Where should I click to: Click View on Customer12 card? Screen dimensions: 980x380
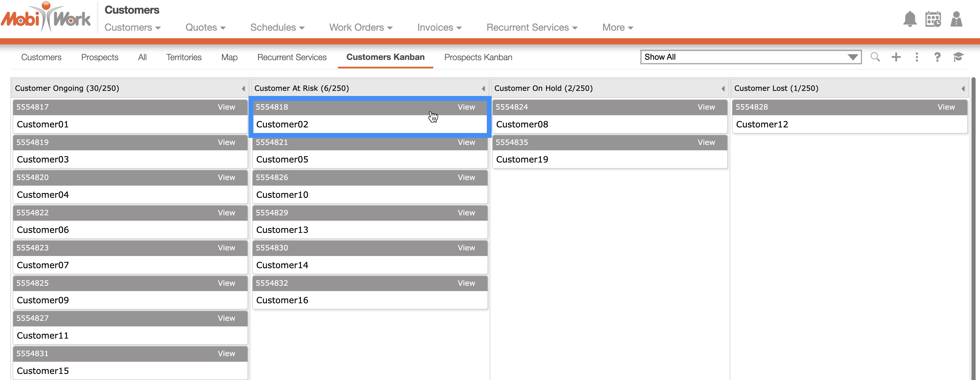click(946, 107)
